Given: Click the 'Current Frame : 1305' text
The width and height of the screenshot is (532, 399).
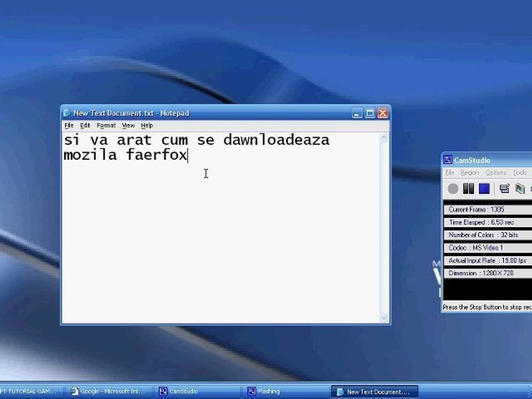Looking at the screenshot, I should click(476, 209).
